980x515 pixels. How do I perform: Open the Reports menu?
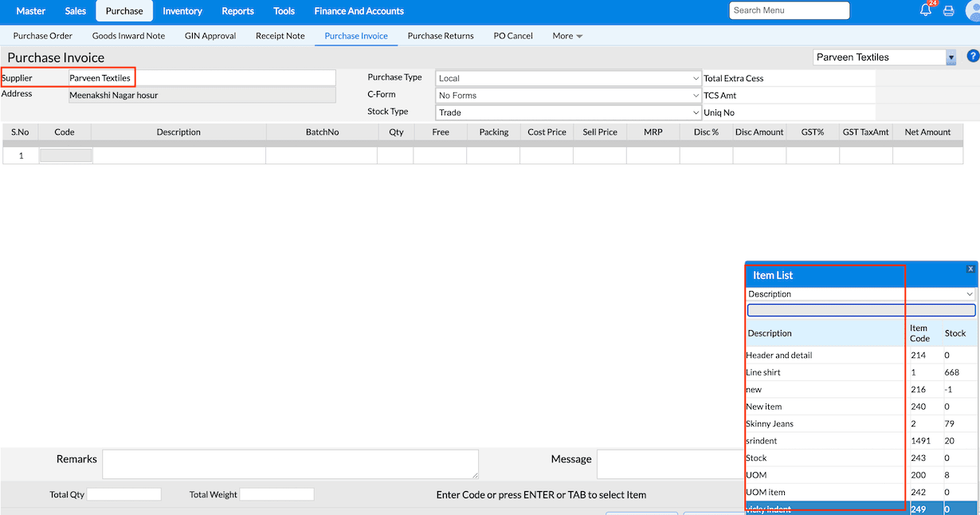(237, 11)
